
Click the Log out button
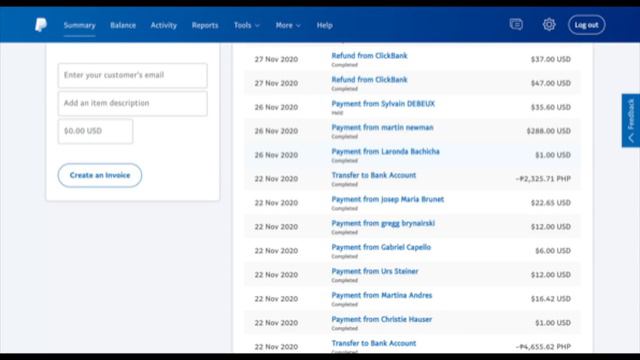587,25
